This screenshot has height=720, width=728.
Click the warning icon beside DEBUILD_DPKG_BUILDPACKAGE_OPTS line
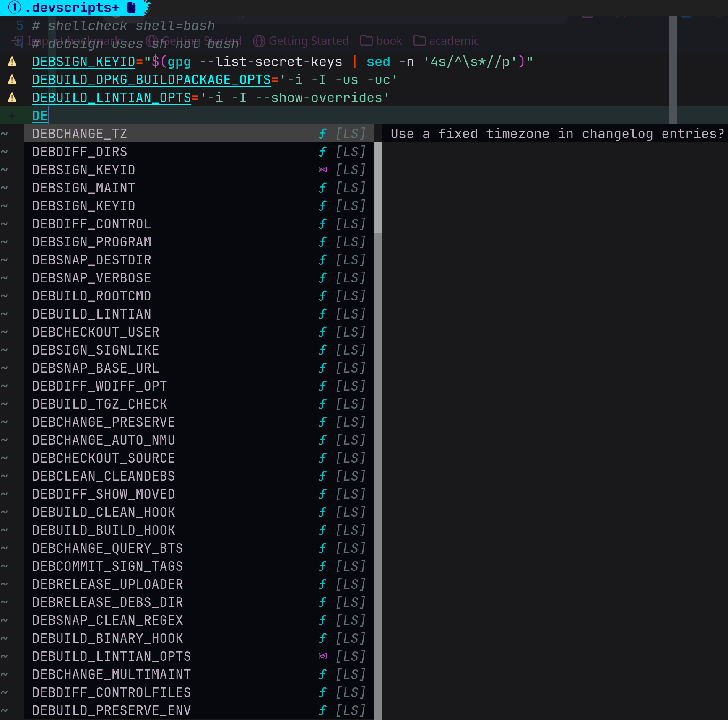(12, 80)
